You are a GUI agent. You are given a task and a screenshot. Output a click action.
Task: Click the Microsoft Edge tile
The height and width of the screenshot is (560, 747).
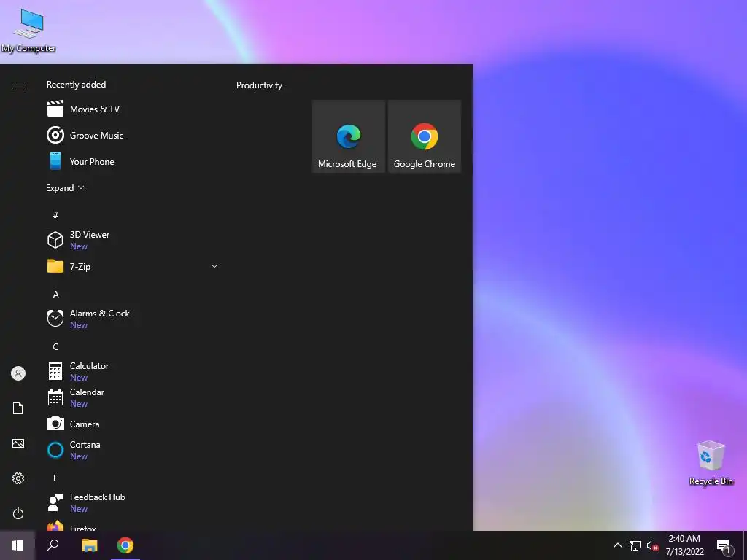348,136
